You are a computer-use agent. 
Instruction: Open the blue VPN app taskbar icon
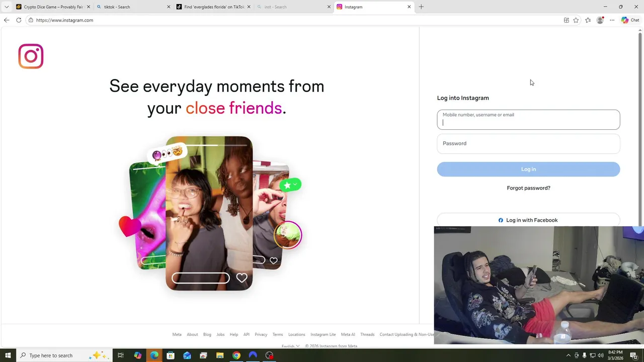coord(253,355)
